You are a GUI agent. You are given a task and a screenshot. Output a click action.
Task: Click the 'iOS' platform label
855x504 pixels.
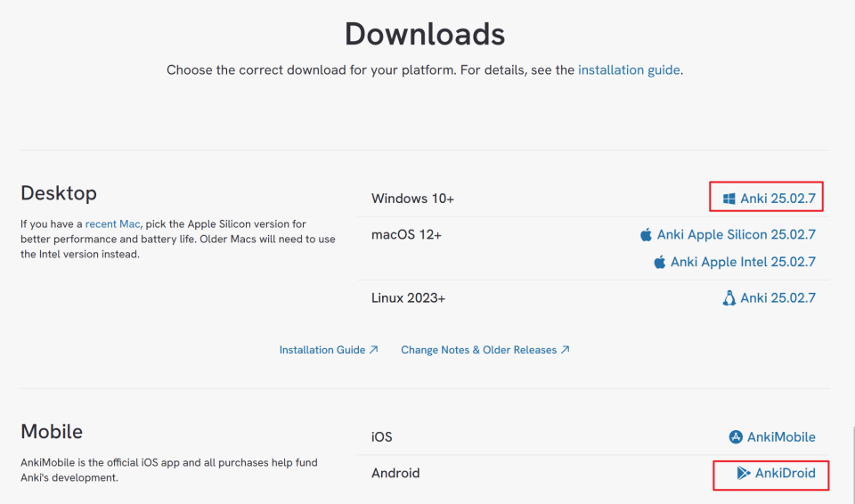click(382, 437)
